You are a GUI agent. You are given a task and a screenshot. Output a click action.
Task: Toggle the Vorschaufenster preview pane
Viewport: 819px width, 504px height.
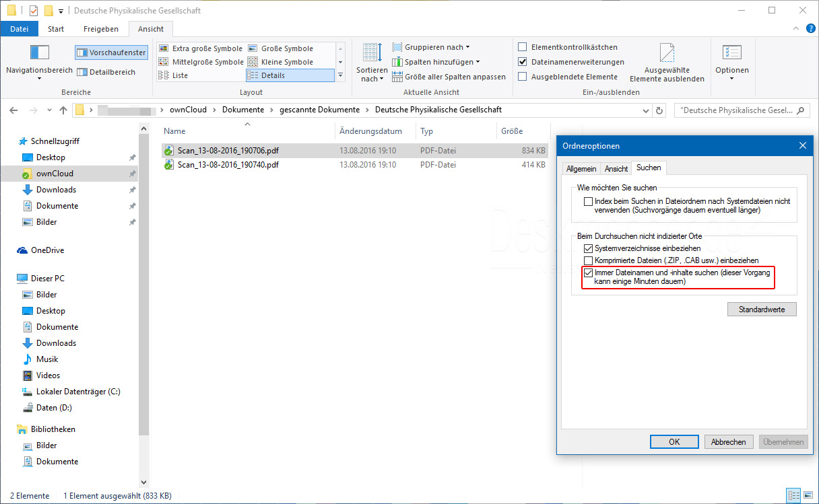tap(111, 52)
